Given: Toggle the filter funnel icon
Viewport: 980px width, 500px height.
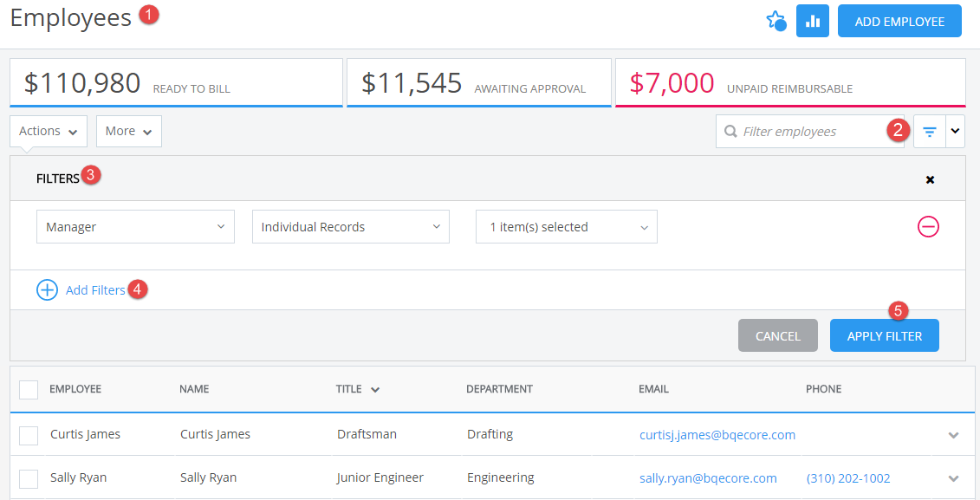Looking at the screenshot, I should point(930,131).
